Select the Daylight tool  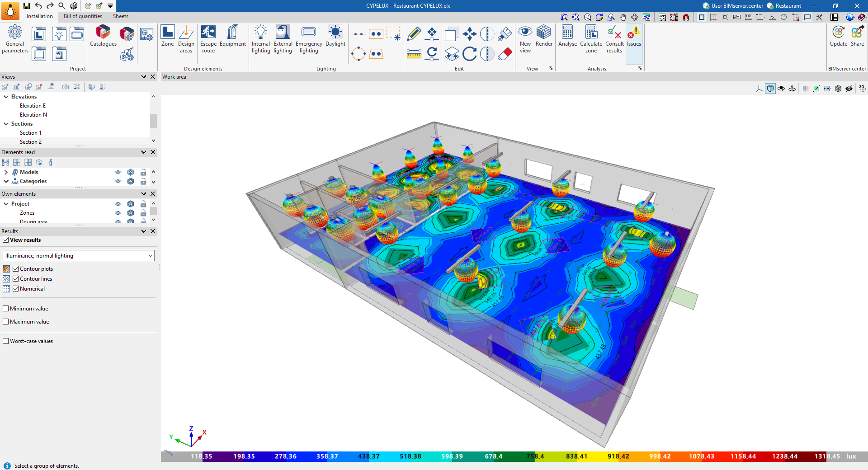(335, 36)
